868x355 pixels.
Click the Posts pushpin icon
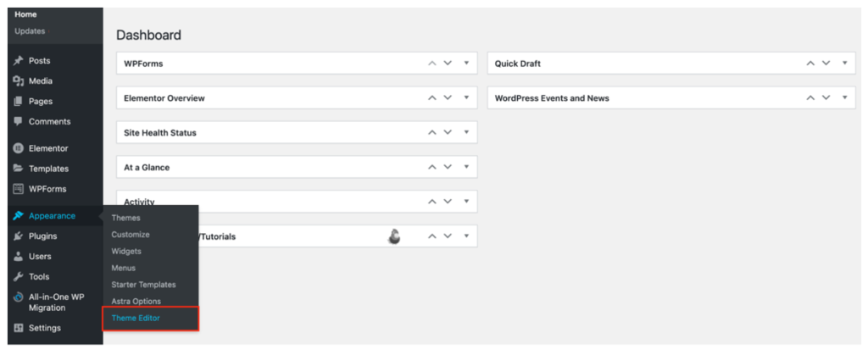pyautogui.click(x=18, y=61)
